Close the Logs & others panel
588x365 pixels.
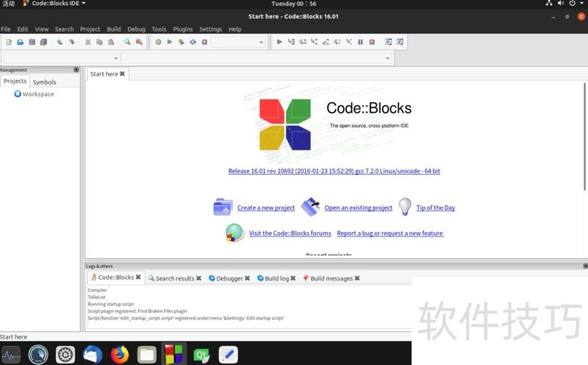(585, 266)
